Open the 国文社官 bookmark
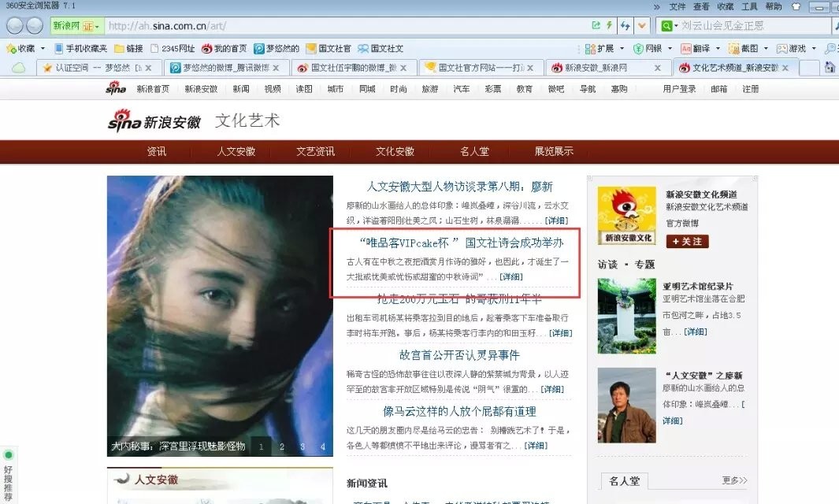This screenshot has height=504, width=839. tap(328, 49)
